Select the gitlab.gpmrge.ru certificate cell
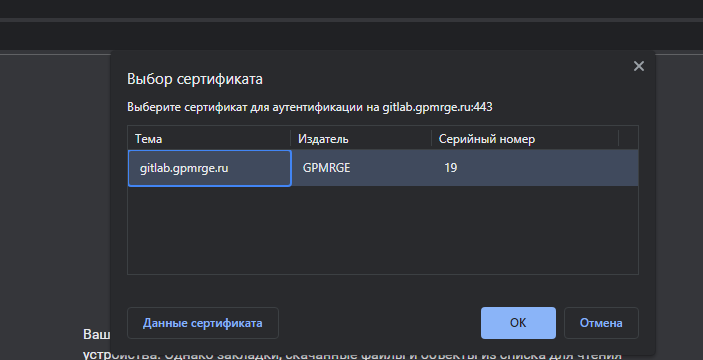The height and width of the screenshot is (360, 703). [x=209, y=168]
